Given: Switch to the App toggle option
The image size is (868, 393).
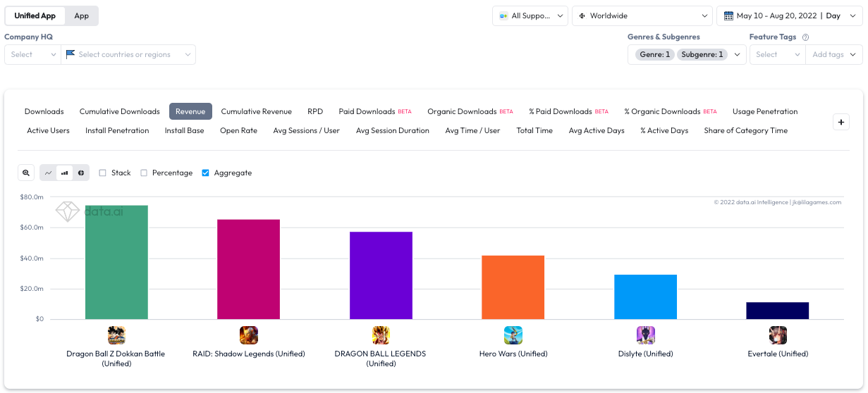Looking at the screenshot, I should point(82,15).
